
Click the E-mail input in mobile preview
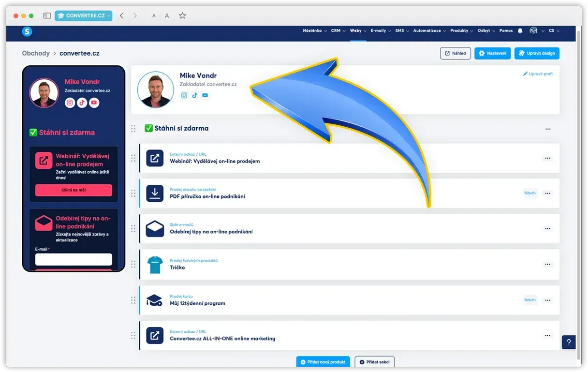73,259
